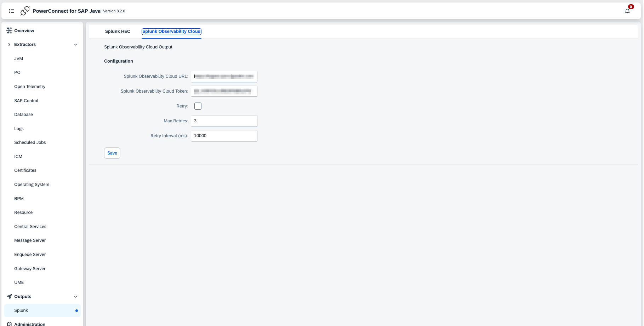Screen dimensions: 644x326
Task: Expand the arrow left of Extractors
Action: pos(9,45)
